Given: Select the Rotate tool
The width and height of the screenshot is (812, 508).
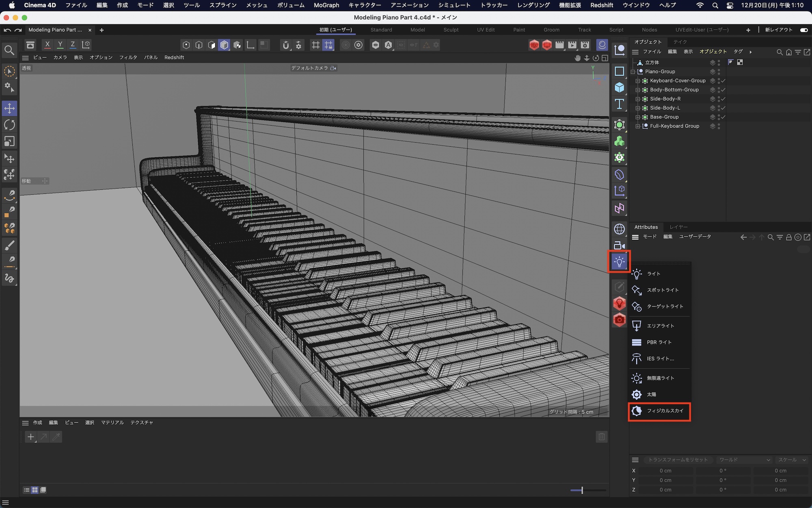Looking at the screenshot, I should [9, 125].
